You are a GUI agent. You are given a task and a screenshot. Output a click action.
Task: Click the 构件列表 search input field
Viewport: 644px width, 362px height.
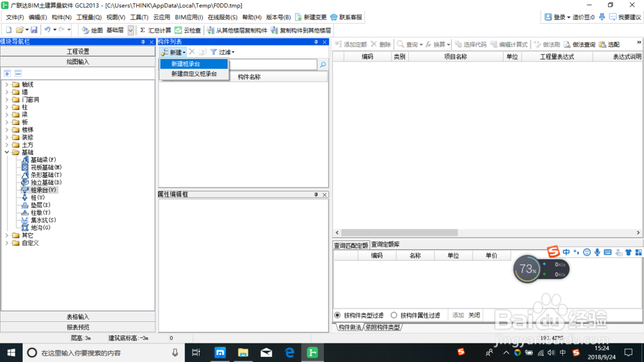click(272, 64)
